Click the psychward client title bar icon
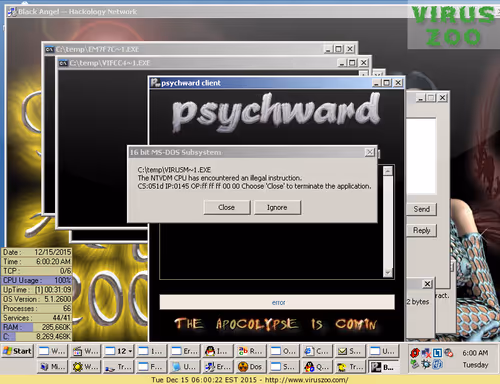This screenshot has height=384, width=500. [x=155, y=83]
